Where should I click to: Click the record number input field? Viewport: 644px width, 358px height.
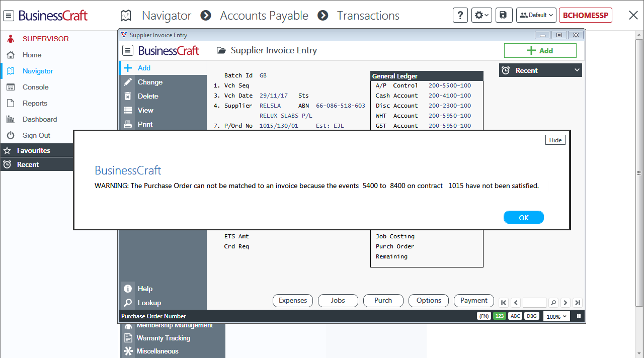pos(534,303)
